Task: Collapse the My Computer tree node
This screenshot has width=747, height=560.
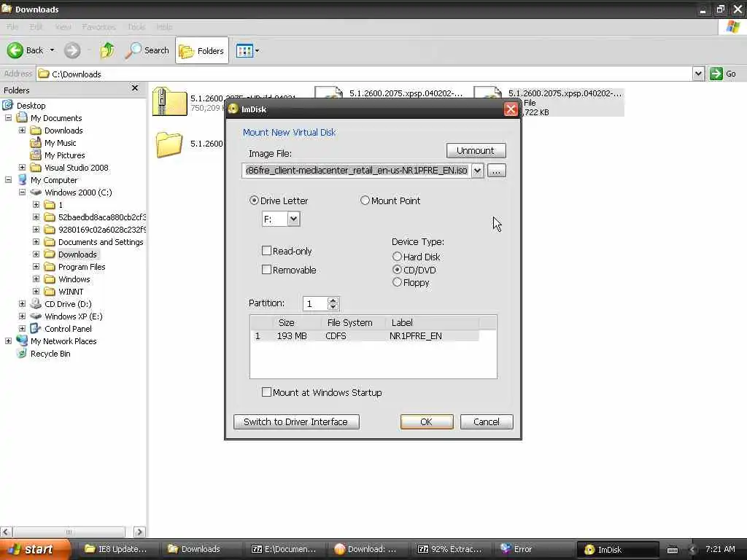Action: click(x=9, y=179)
